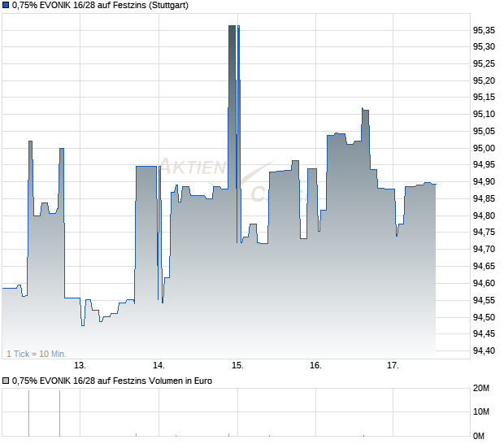Click the price axis label 95,30

click(x=484, y=47)
